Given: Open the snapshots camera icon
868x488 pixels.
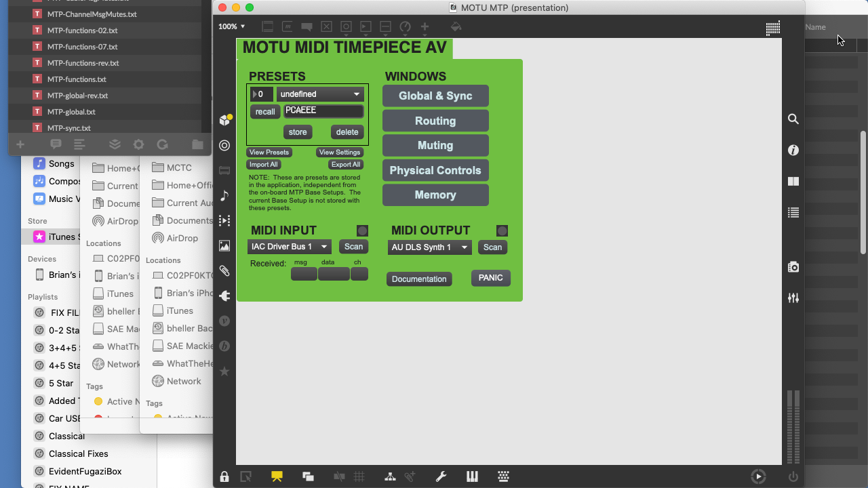Looking at the screenshot, I should pyautogui.click(x=793, y=266).
